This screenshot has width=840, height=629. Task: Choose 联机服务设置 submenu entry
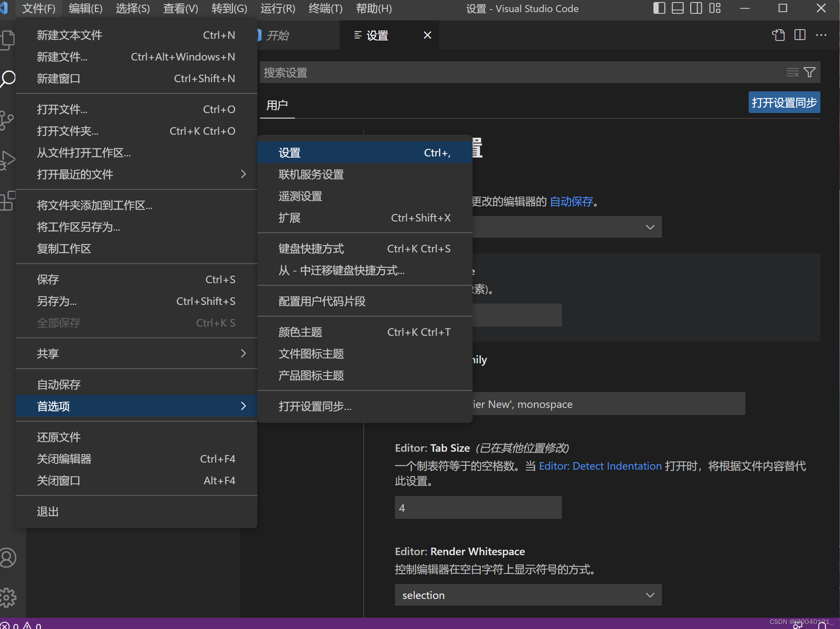click(x=365, y=174)
